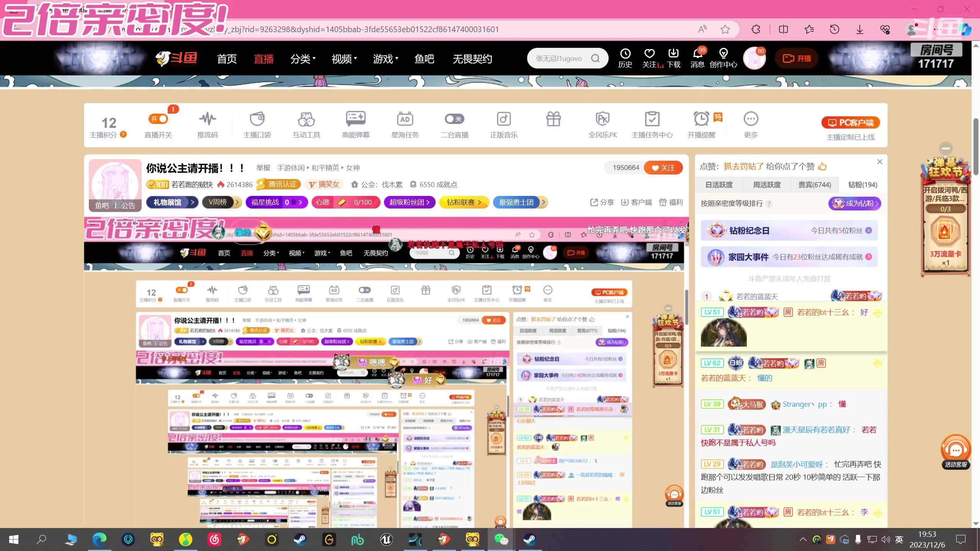The height and width of the screenshot is (551, 980).
Task: Expand the 分类 dropdown
Action: [303, 58]
